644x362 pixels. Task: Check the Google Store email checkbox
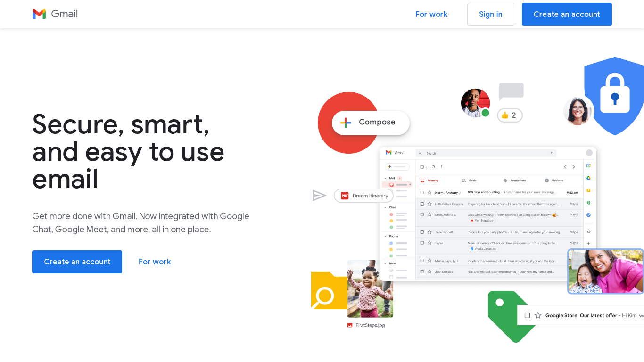click(527, 315)
